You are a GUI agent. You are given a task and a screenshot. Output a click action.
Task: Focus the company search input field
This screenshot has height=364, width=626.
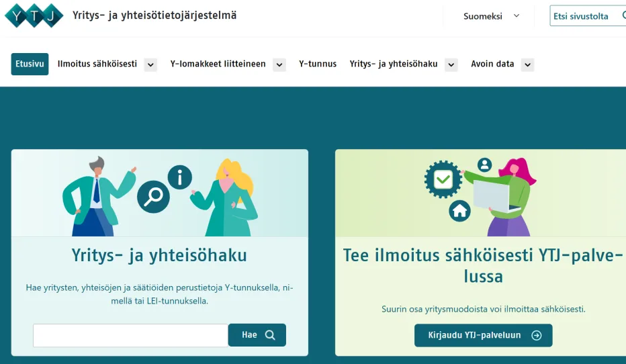130,335
